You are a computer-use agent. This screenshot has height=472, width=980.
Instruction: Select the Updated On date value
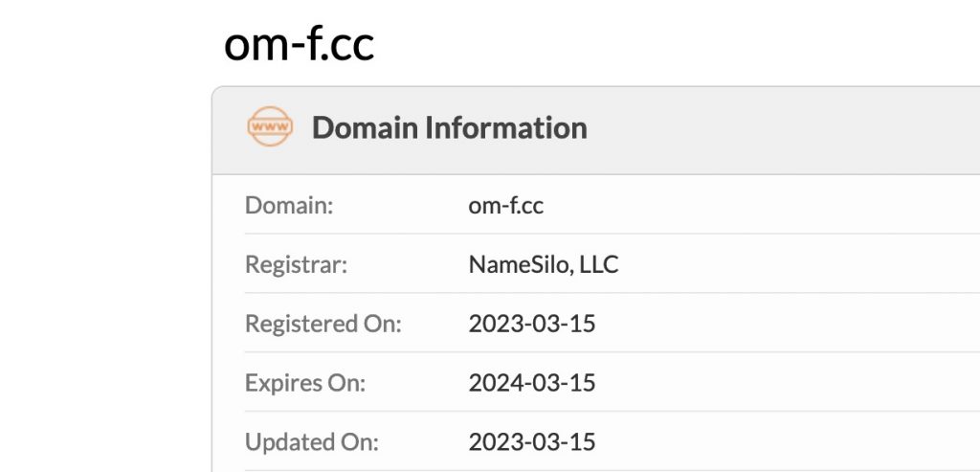coord(532,442)
